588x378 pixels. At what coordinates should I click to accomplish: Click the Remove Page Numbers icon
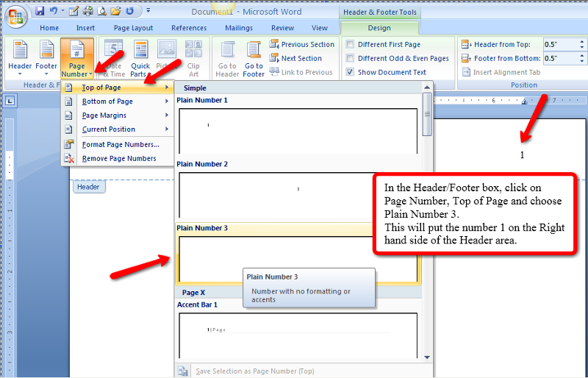[x=68, y=158]
